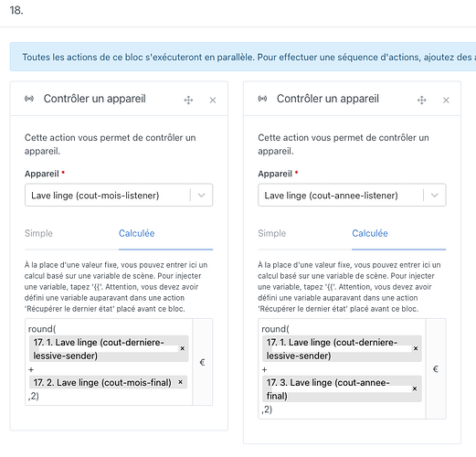Click into the left round( formula field
476x457 pixels.
click(x=109, y=362)
